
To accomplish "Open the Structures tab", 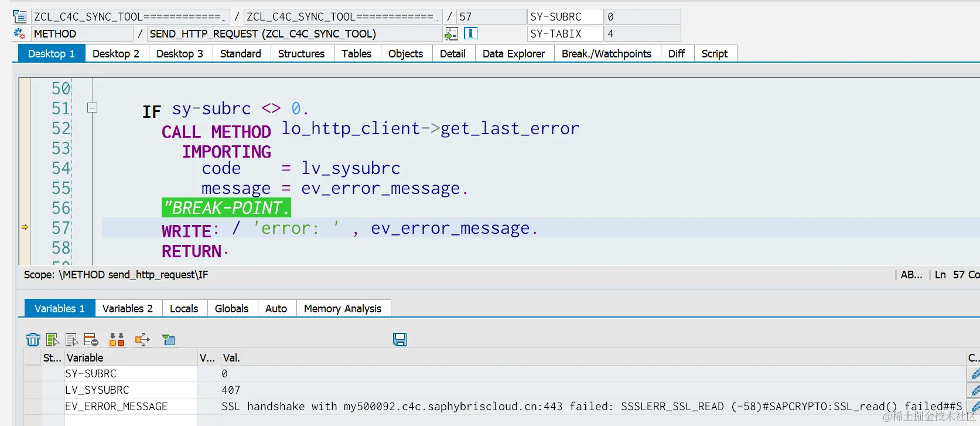I will (x=301, y=53).
